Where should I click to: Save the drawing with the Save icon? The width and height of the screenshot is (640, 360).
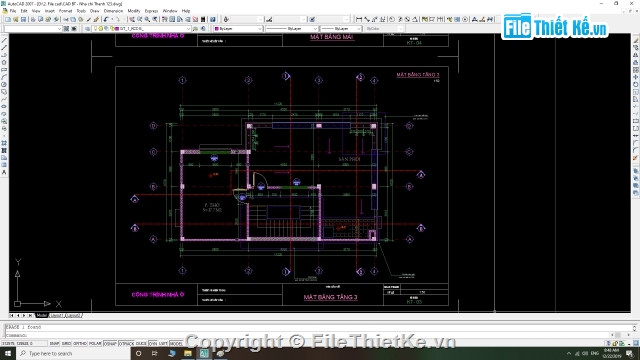[x=23, y=19]
